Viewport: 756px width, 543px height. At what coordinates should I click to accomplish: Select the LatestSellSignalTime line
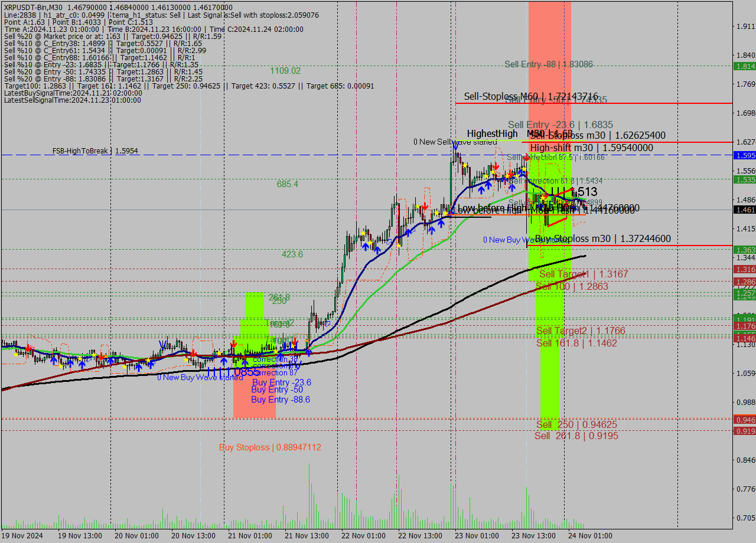point(73,100)
